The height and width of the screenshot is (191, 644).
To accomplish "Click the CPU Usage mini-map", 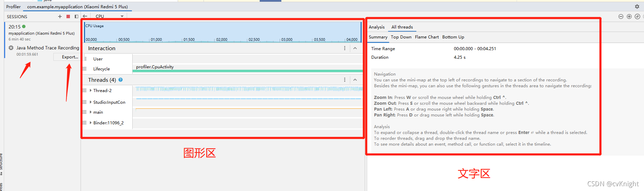I will click(222, 32).
